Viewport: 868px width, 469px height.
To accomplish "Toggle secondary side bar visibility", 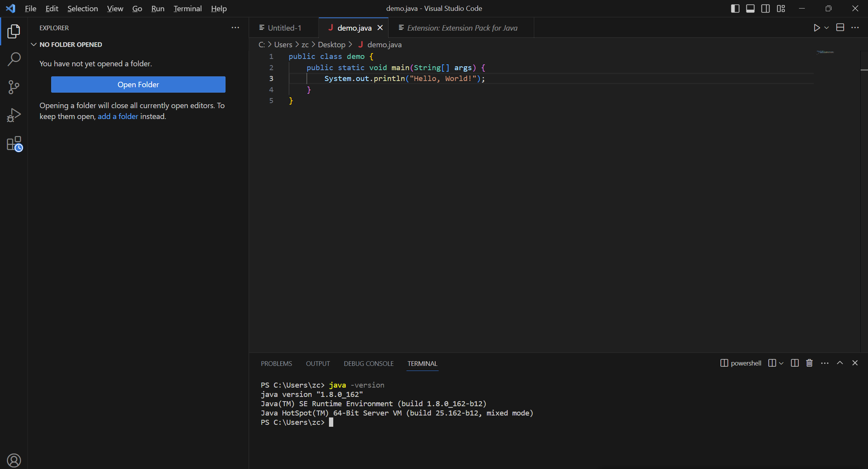I will (765, 9).
